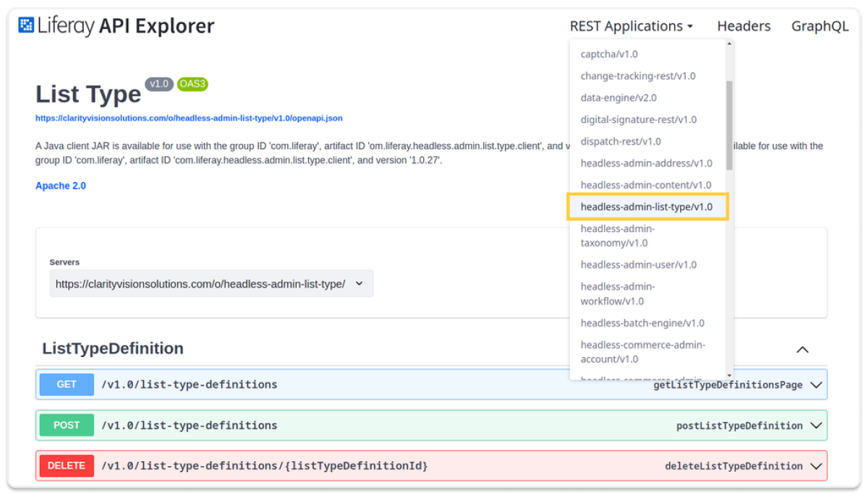Open the Apache 2.0 license link
Screen dimensions: 868x495
pyautogui.click(x=61, y=186)
